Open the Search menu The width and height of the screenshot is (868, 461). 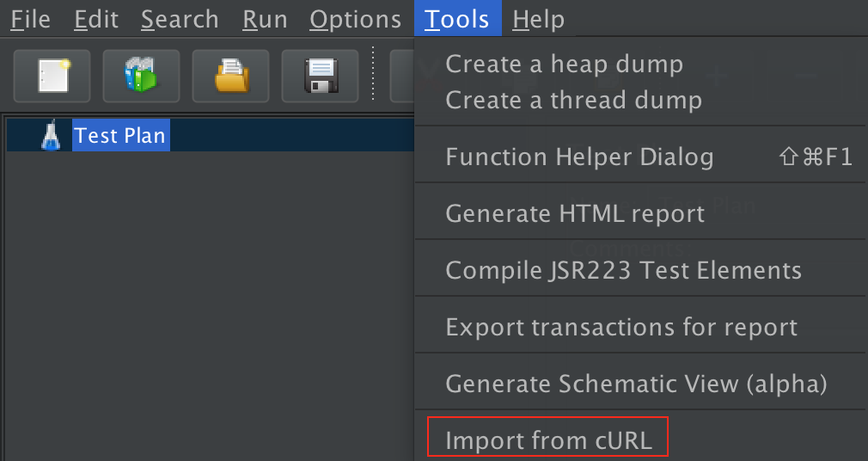(x=180, y=19)
